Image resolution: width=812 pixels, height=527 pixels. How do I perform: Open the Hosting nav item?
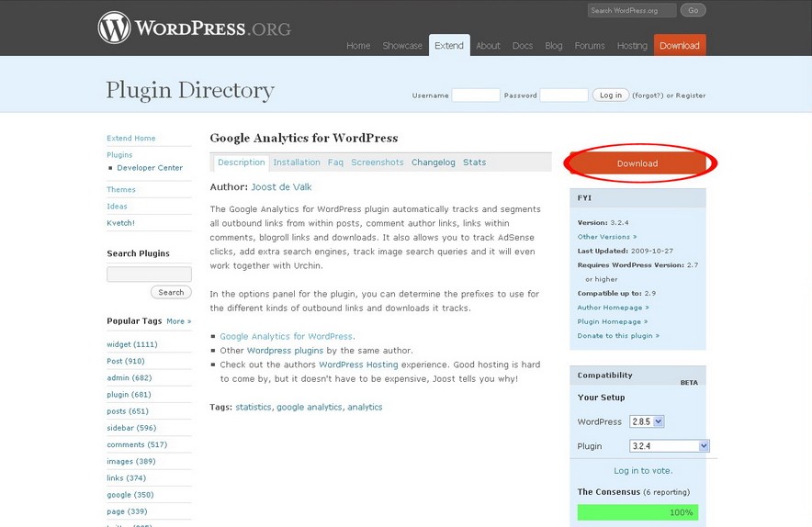pos(632,46)
